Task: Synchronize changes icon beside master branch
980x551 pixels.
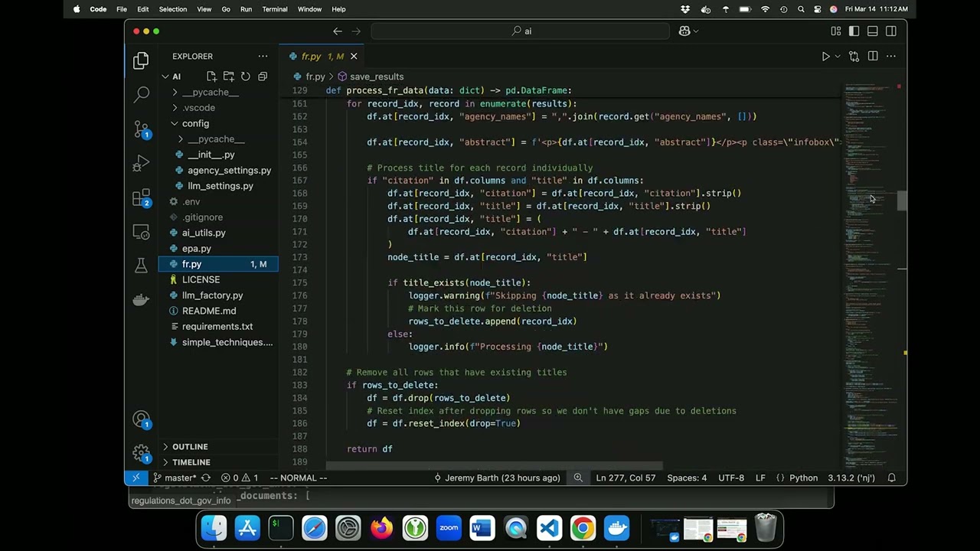Action: click(205, 478)
